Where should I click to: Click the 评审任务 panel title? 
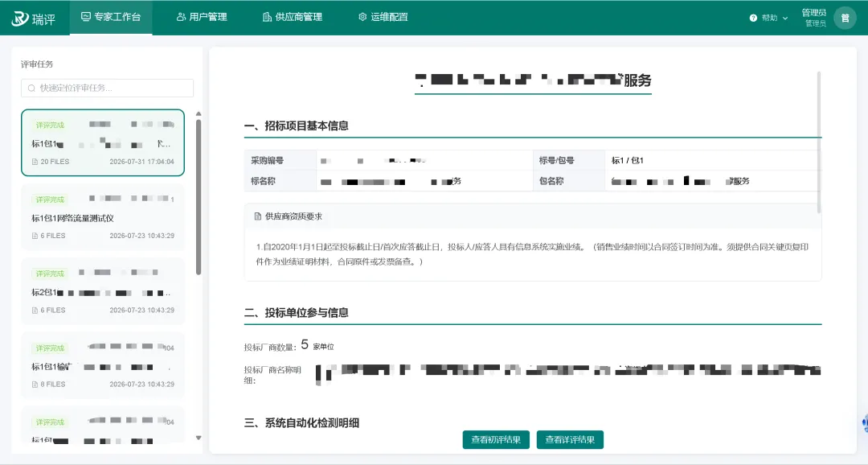37,64
